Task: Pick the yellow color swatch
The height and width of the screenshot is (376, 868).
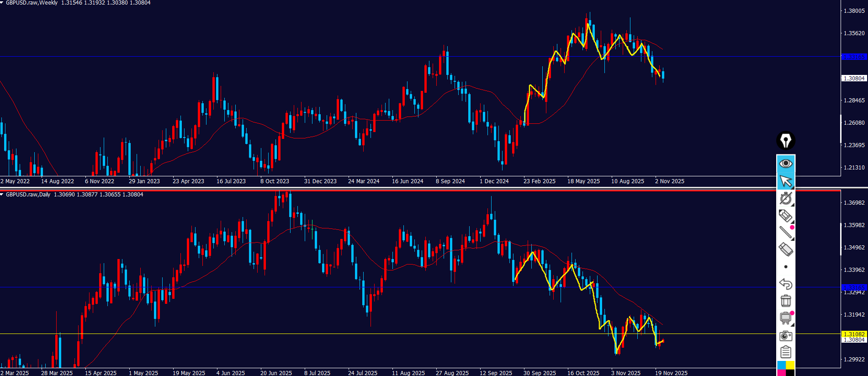Action: 790,365
